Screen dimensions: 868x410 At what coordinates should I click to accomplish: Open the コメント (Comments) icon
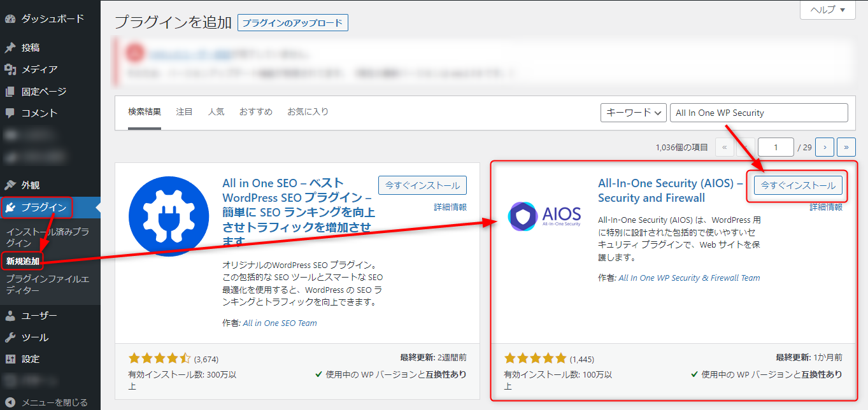pos(10,113)
